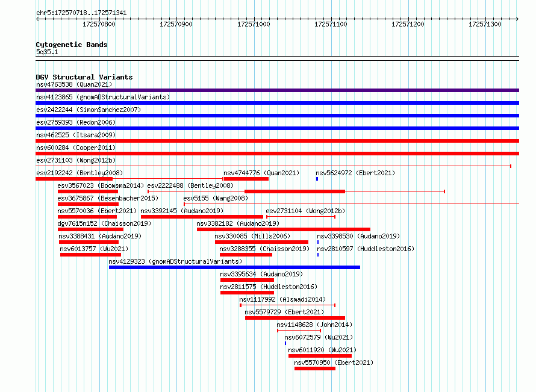Select nsv3398530 (Audano2019) label
Viewport: 536px width, 392px height.
point(358,236)
